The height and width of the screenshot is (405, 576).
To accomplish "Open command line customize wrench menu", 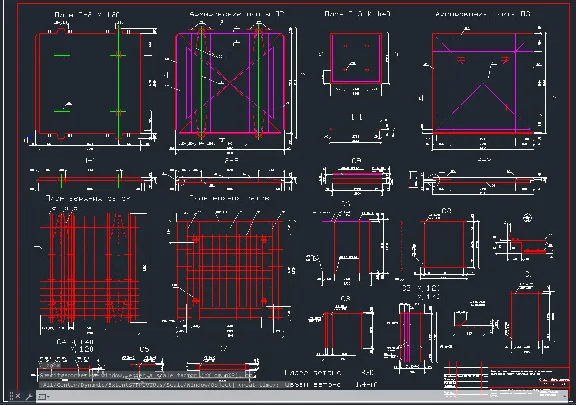I will click(x=29, y=396).
